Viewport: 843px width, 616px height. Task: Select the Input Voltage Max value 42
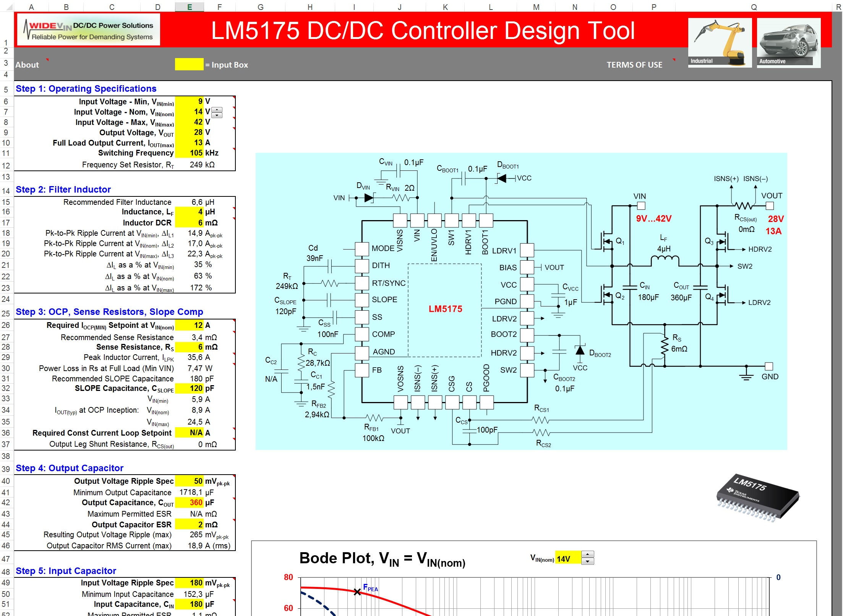pos(189,122)
